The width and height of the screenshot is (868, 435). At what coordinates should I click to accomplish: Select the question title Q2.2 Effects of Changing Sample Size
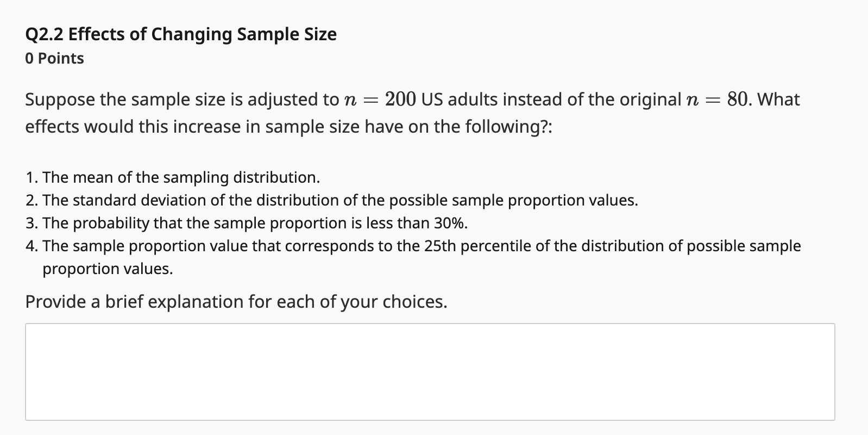coord(181,34)
